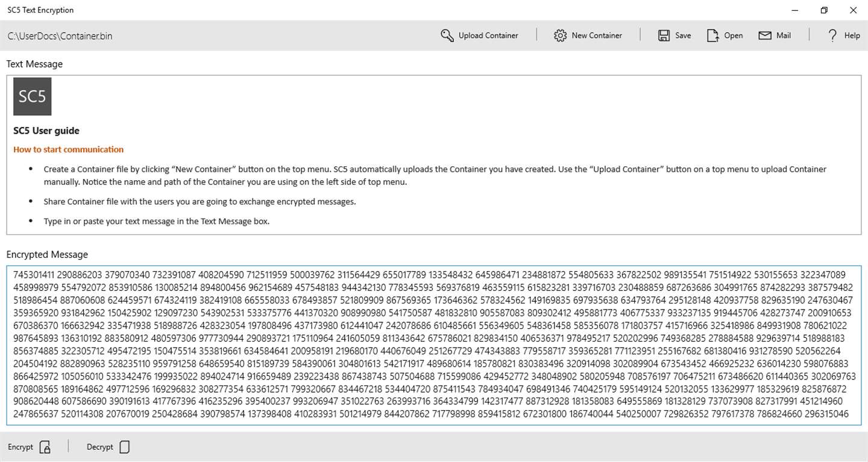Click inside the Encrypted Message box
Image resolution: width=868 pixels, height=462 pixels.
click(x=433, y=345)
